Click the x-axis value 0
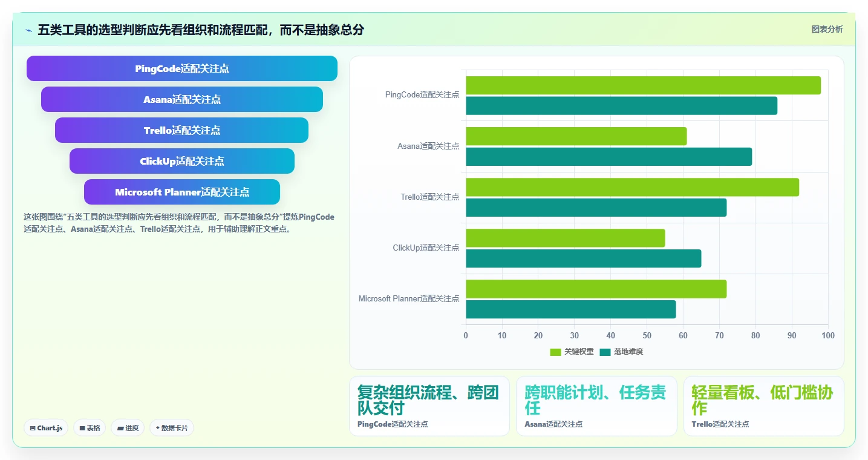Viewport: 868px width, 460px height. (465, 335)
